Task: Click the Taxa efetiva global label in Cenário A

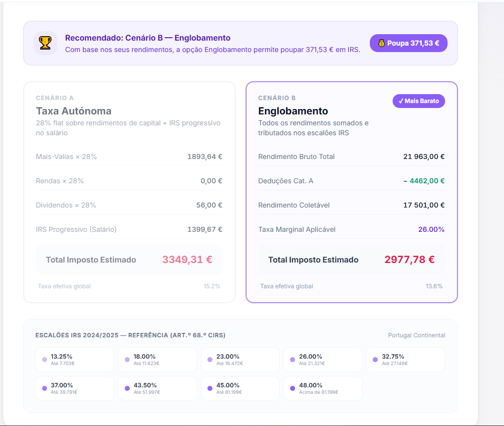Action: [64, 286]
